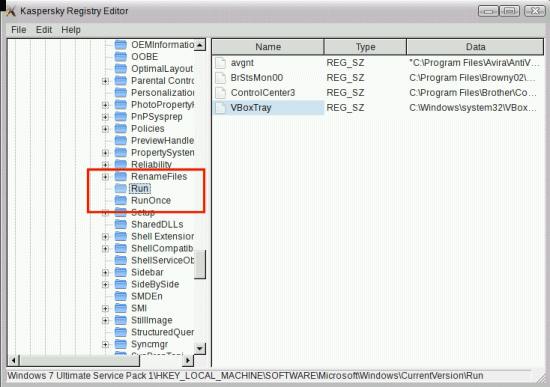Click the SideBySide folder icon
This screenshot has width=550, height=387.
[121, 284]
